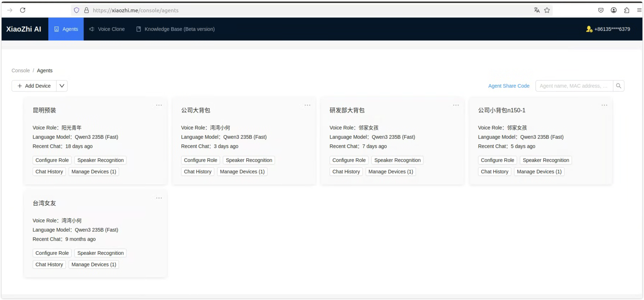The image size is (644, 300).
Task: Click the search magnifier icon
Action: (619, 86)
